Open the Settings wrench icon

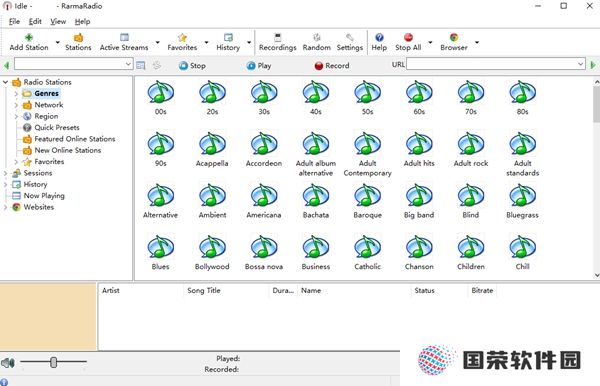pos(350,37)
